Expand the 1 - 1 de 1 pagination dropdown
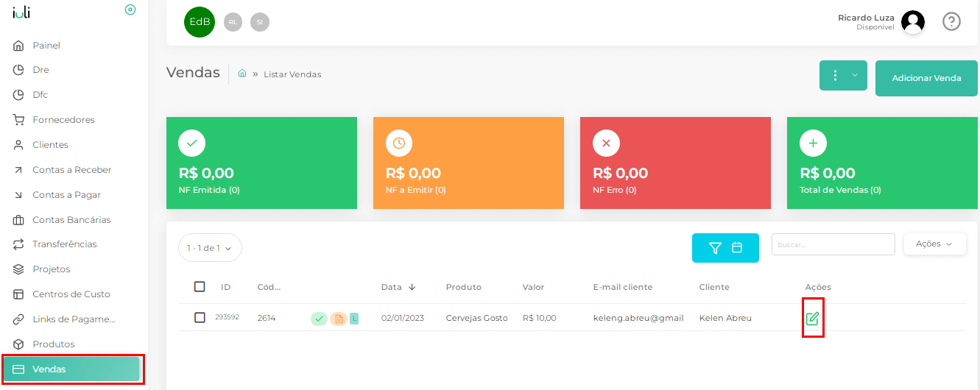The height and width of the screenshot is (390, 980). click(210, 248)
